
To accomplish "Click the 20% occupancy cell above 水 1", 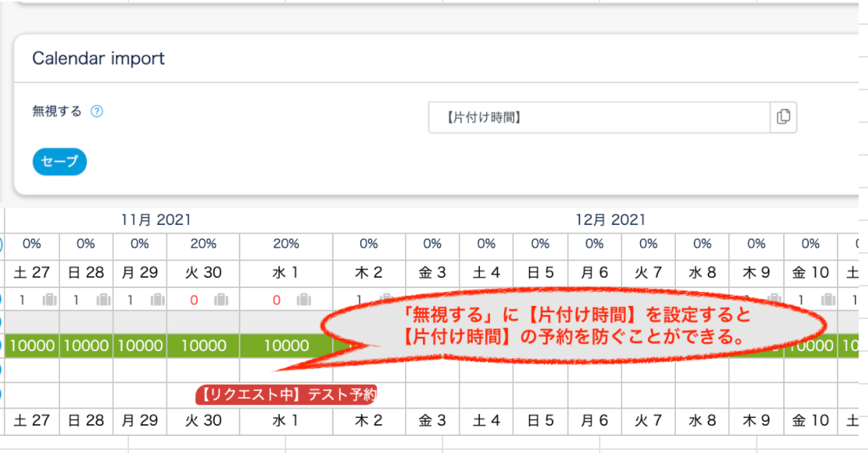I will [285, 244].
